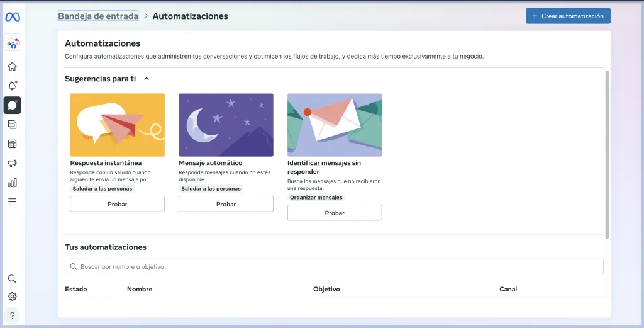Click Saludar a las personas tag under Mensaje automático
This screenshot has height=328, width=644.
pyautogui.click(x=211, y=189)
